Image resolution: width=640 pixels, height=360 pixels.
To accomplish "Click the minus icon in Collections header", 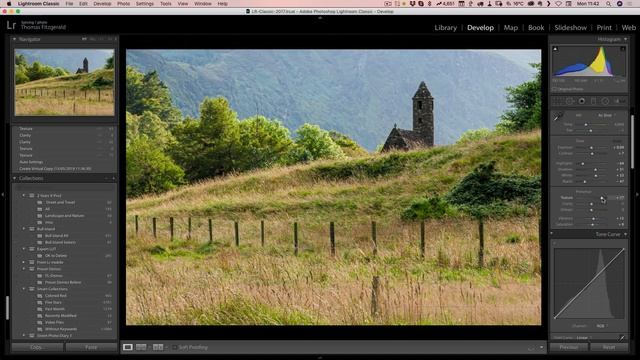I will click(106, 178).
